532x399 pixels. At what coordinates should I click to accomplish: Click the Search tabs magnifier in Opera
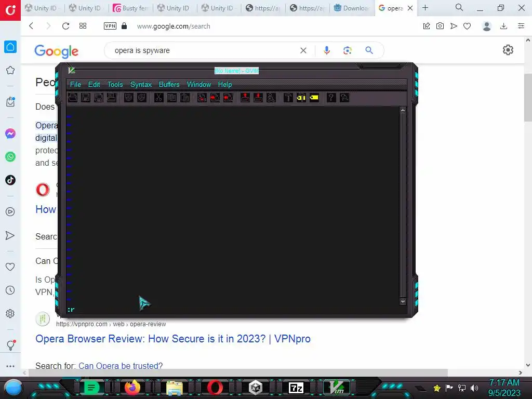459,7
